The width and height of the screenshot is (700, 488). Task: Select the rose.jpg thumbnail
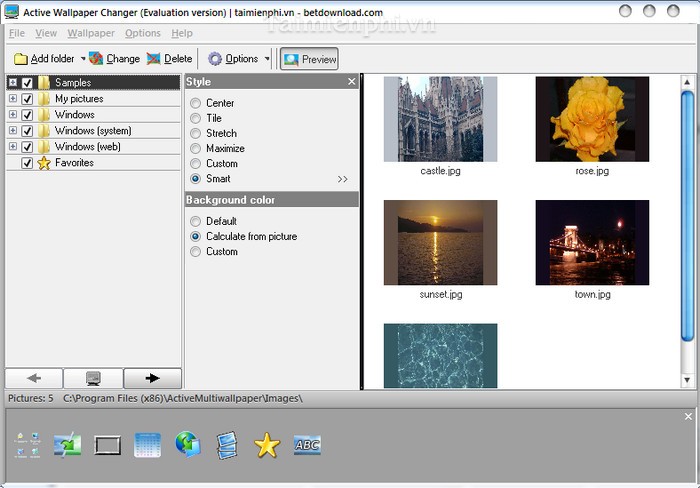pyautogui.click(x=592, y=119)
